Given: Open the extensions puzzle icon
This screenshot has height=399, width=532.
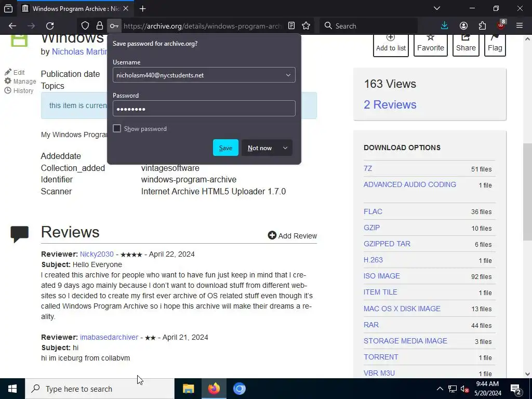Looking at the screenshot, I should [x=482, y=26].
